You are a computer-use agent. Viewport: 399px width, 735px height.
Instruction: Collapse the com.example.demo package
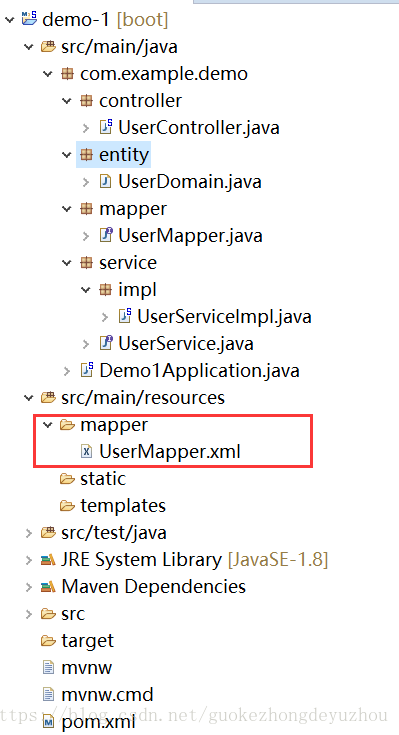(x=48, y=74)
